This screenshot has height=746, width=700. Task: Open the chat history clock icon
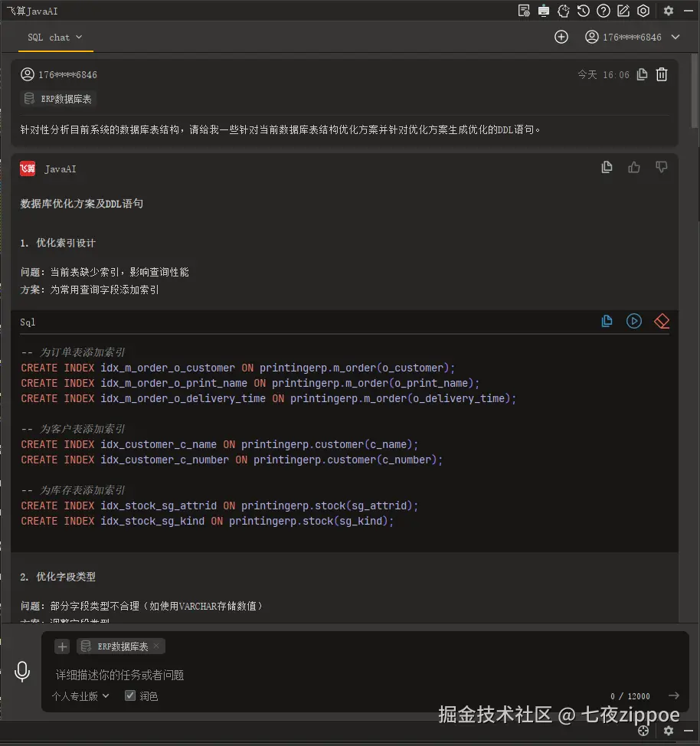click(x=584, y=11)
